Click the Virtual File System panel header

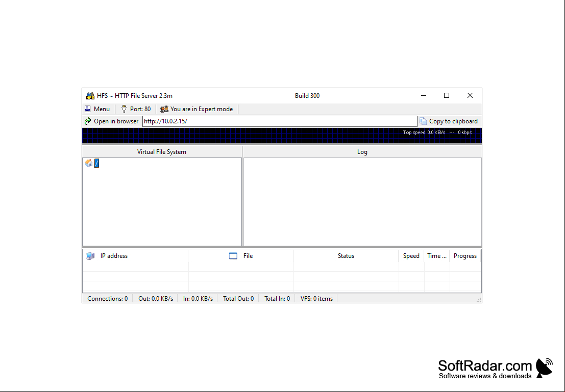pos(162,152)
